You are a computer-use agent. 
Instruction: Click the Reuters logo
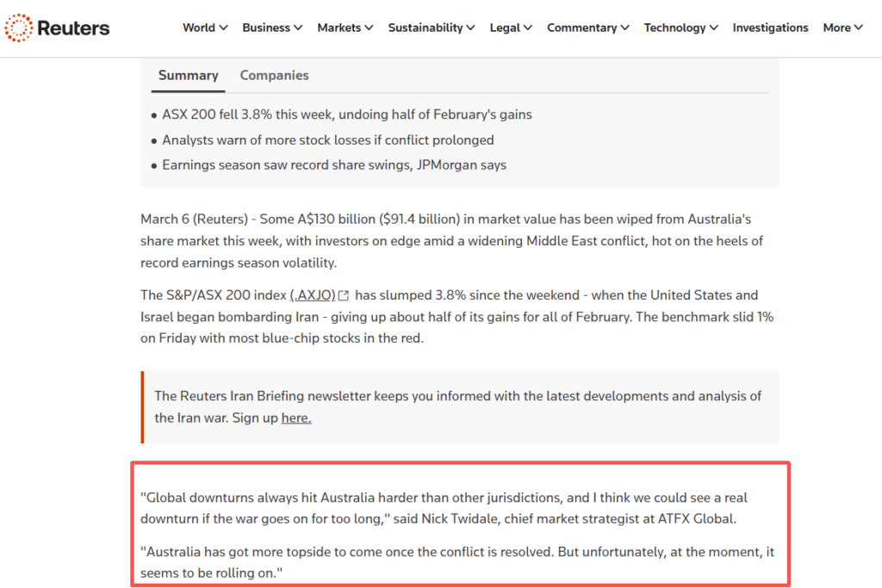pyautogui.click(x=57, y=28)
